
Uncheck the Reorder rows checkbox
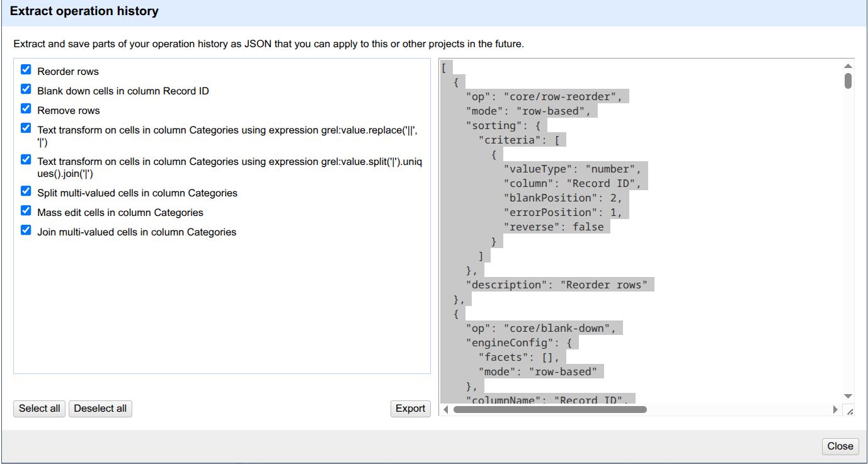pyautogui.click(x=26, y=70)
